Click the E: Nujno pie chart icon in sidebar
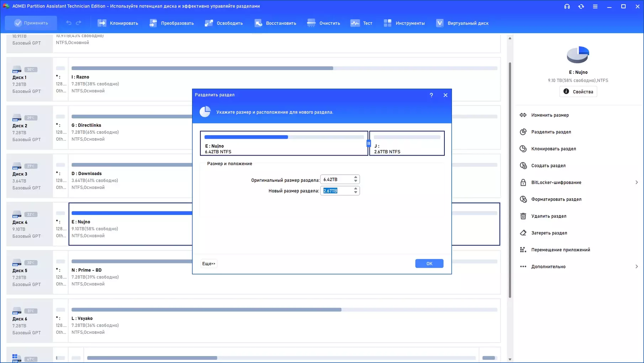644x363 pixels. click(578, 55)
